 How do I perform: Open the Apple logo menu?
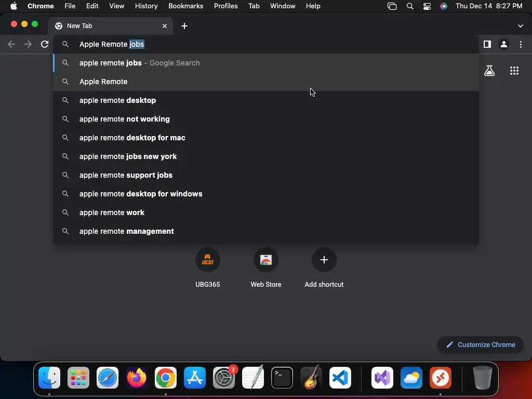[14, 6]
